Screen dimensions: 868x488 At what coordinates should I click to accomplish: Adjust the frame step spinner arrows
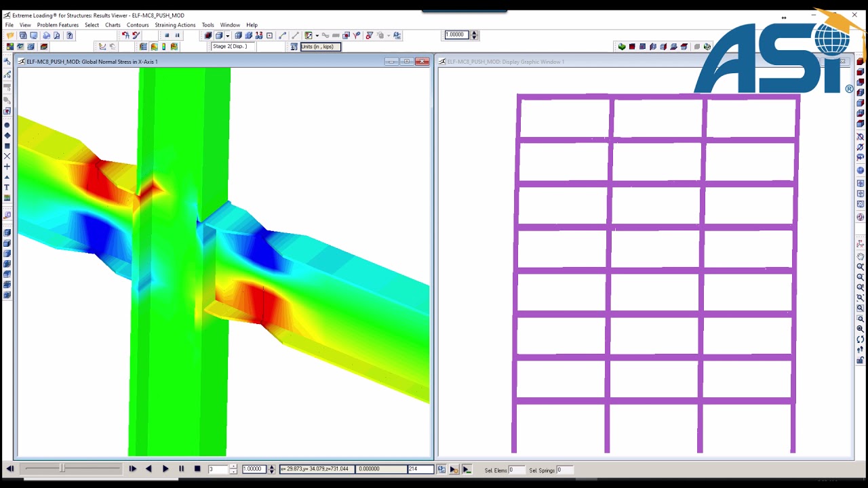[x=233, y=469]
